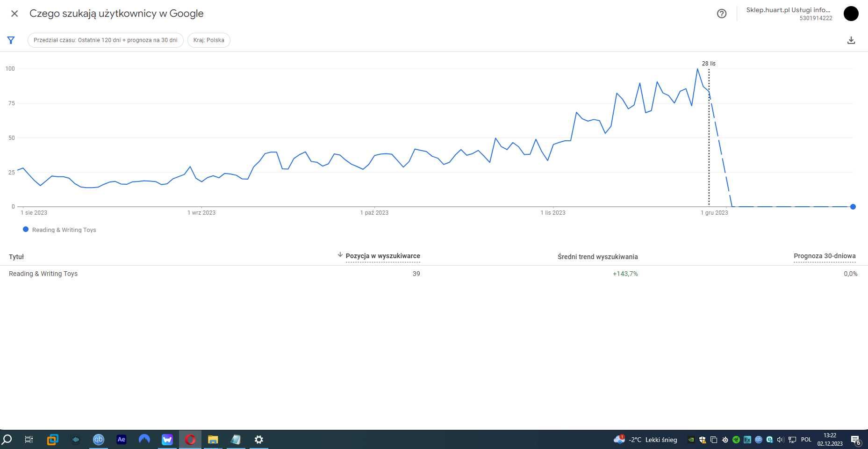
Task: Click the qBittorrent tray icon
Action: tap(759, 440)
